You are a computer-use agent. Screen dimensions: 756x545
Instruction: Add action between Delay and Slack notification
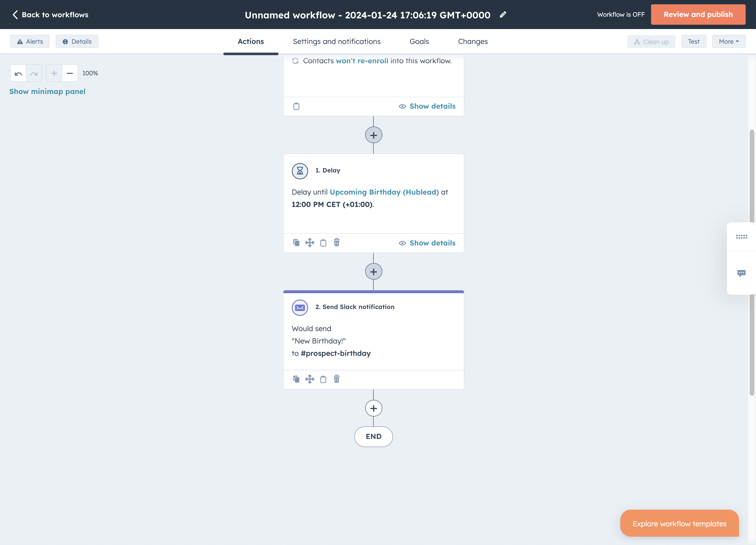coord(373,272)
